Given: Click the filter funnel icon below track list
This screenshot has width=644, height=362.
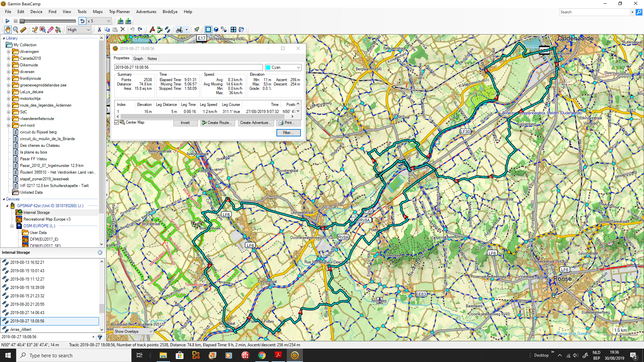Looking at the screenshot, I should (100, 337).
